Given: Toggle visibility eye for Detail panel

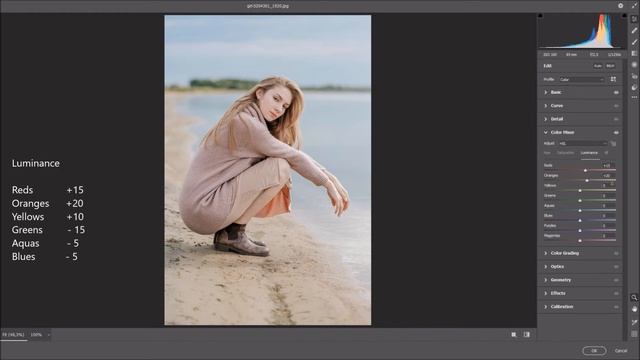Looking at the screenshot, I should click(x=616, y=119).
